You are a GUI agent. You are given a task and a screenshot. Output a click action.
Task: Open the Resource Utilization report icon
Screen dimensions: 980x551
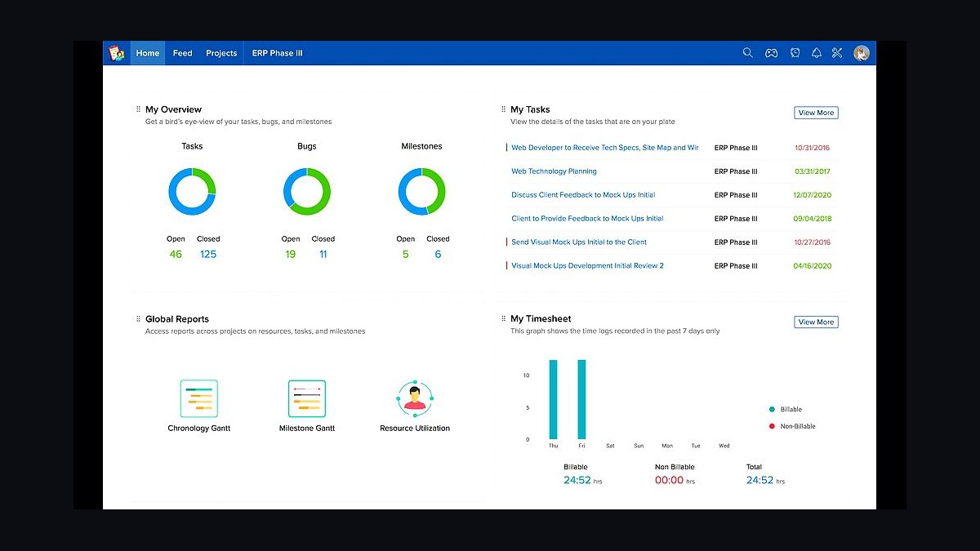(x=415, y=398)
